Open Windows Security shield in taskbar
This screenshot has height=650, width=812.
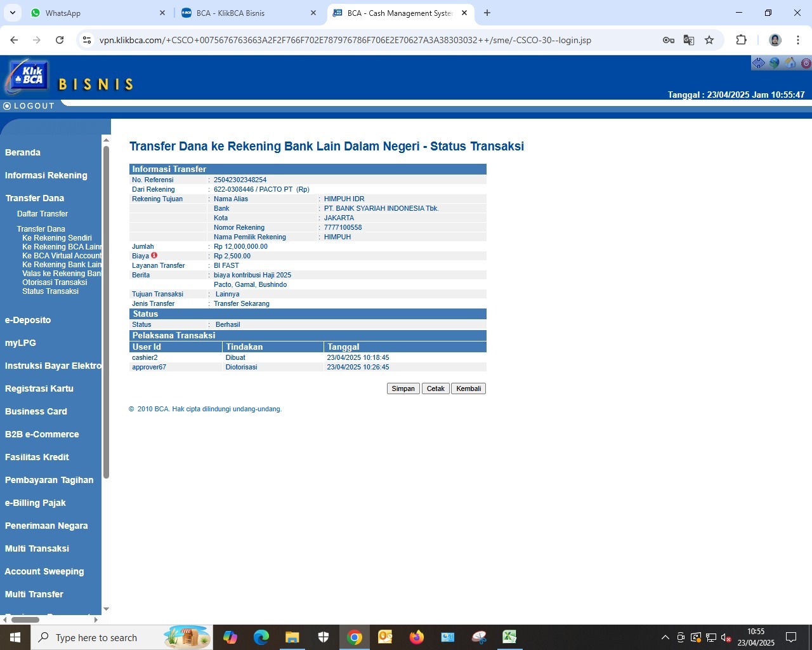coord(323,637)
